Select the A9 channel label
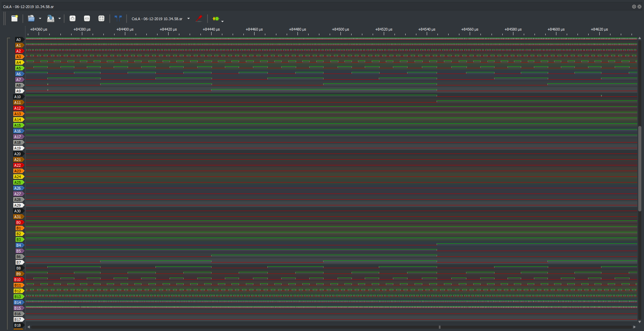The height and width of the screenshot is (331, 644). point(19,91)
